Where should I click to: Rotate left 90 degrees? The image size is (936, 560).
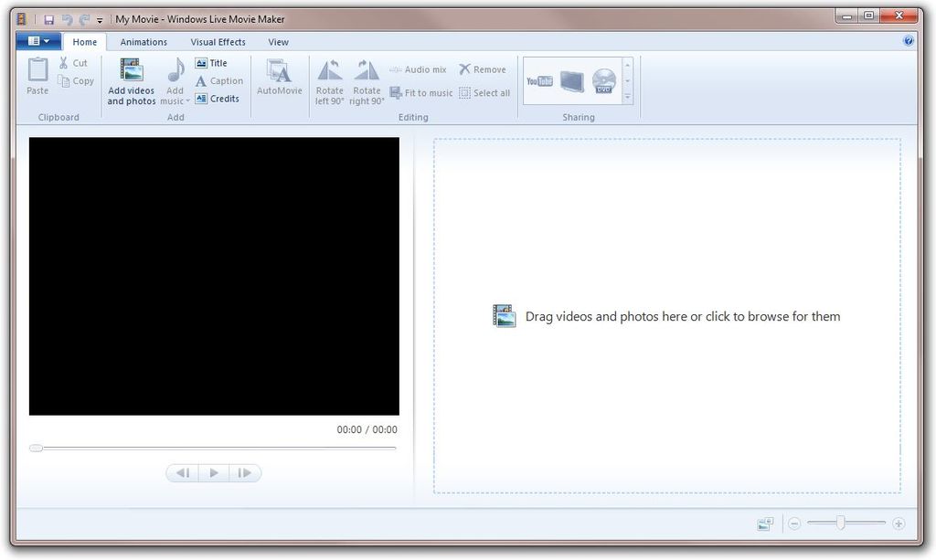[x=329, y=81]
